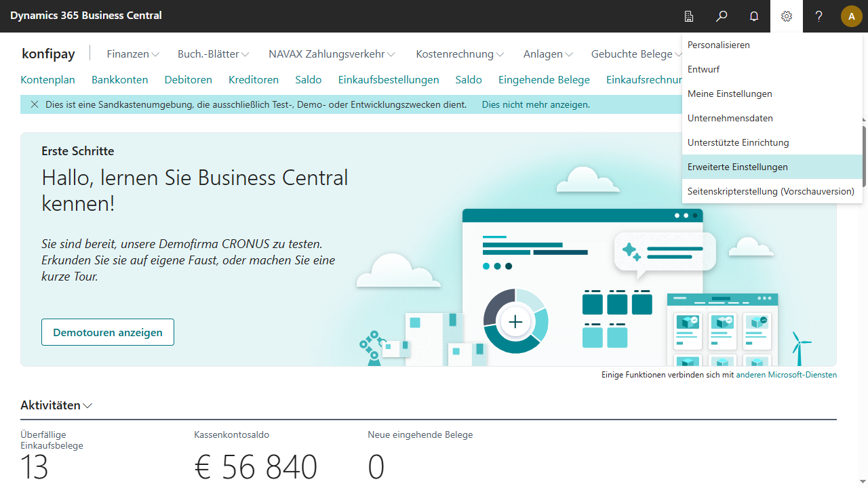
Task: Open the role explorer page icon
Action: coord(689,16)
